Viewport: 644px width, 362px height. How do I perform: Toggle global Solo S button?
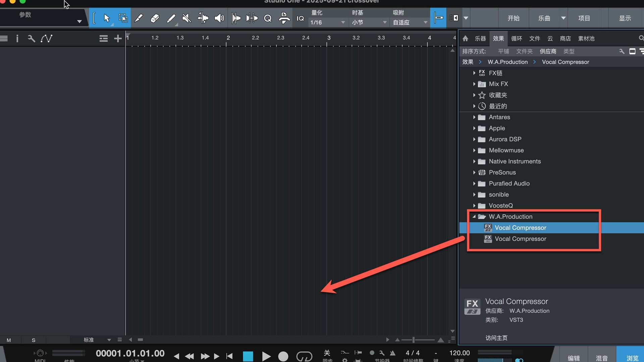coord(34,340)
